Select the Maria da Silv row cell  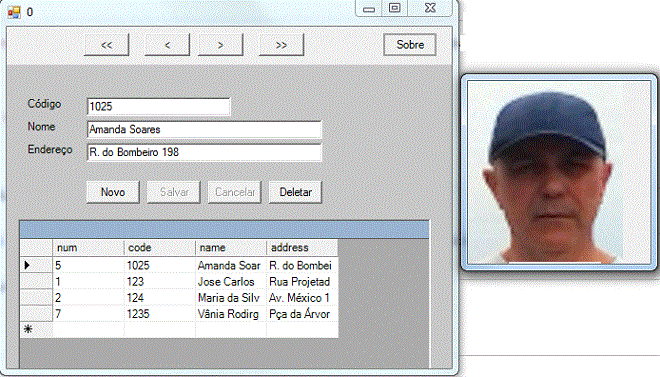pos(231,297)
